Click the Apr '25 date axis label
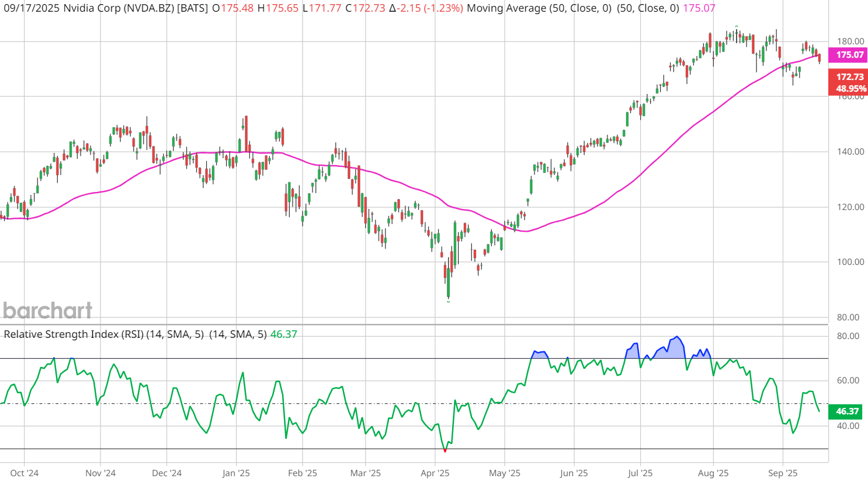The width and height of the screenshot is (868, 482). point(435,473)
